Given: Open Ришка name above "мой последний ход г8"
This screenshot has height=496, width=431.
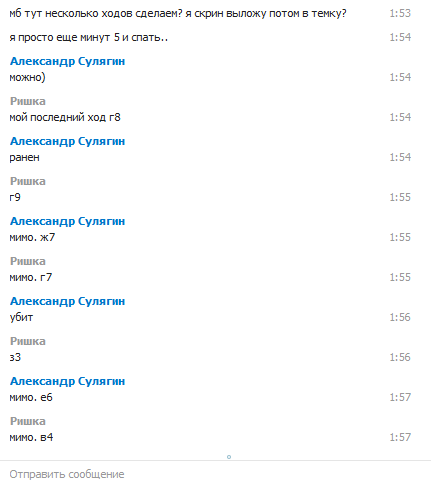Looking at the screenshot, I should click(28, 101).
